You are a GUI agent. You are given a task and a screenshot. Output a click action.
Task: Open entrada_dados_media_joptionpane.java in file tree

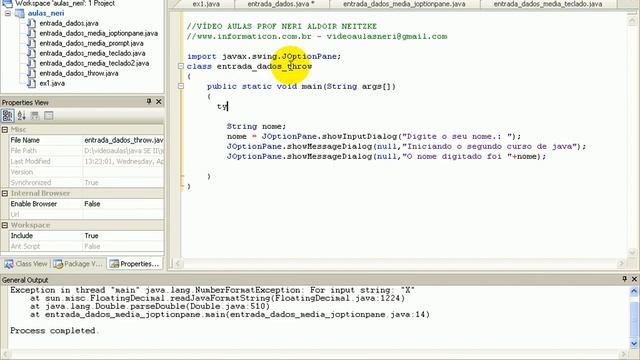(98, 33)
